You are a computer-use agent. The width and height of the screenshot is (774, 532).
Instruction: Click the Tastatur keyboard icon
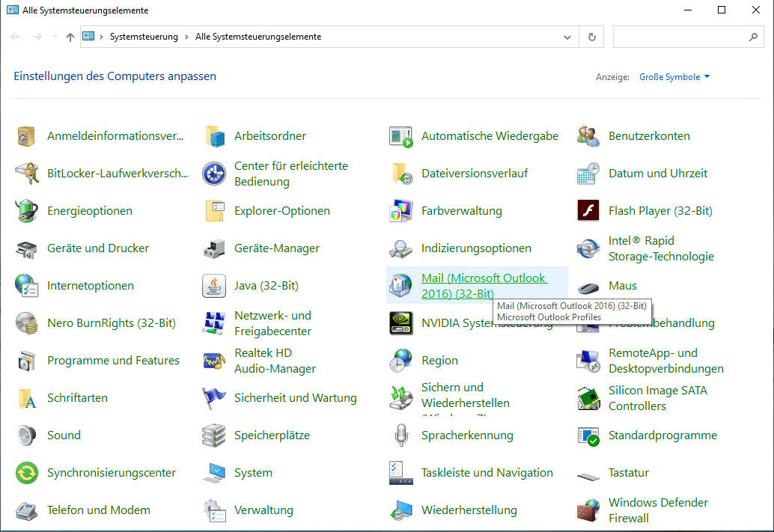click(x=588, y=476)
